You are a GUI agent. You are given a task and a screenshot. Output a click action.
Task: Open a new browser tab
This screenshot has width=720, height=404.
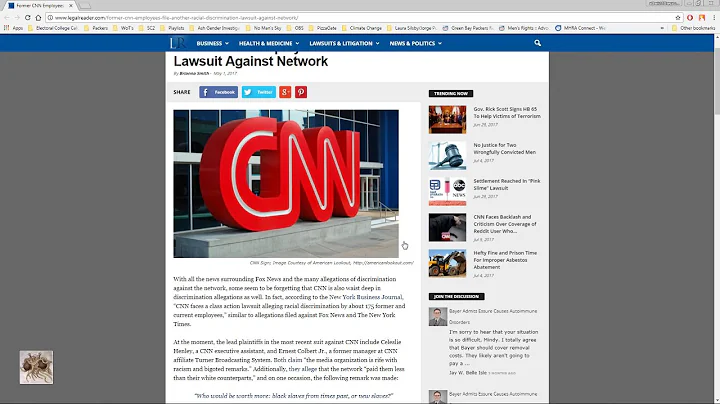point(84,6)
